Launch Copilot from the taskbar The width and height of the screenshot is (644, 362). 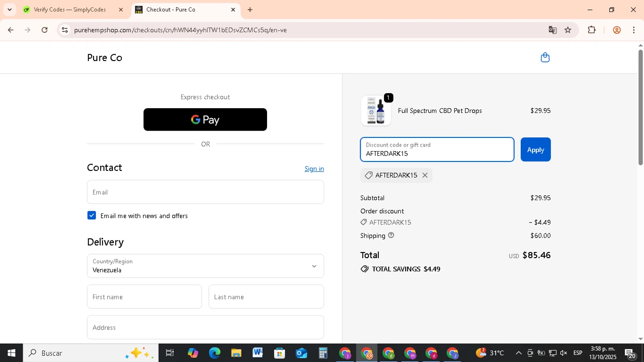point(193,353)
